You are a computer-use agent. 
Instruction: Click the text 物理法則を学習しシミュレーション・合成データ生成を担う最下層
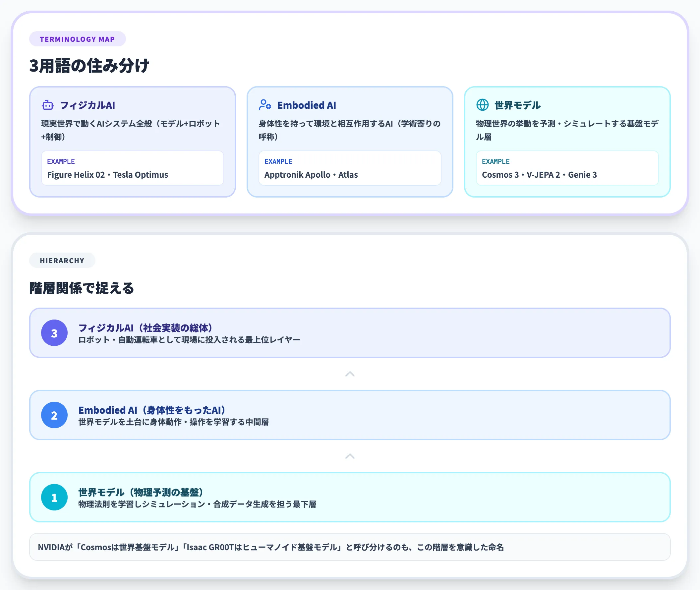click(197, 504)
